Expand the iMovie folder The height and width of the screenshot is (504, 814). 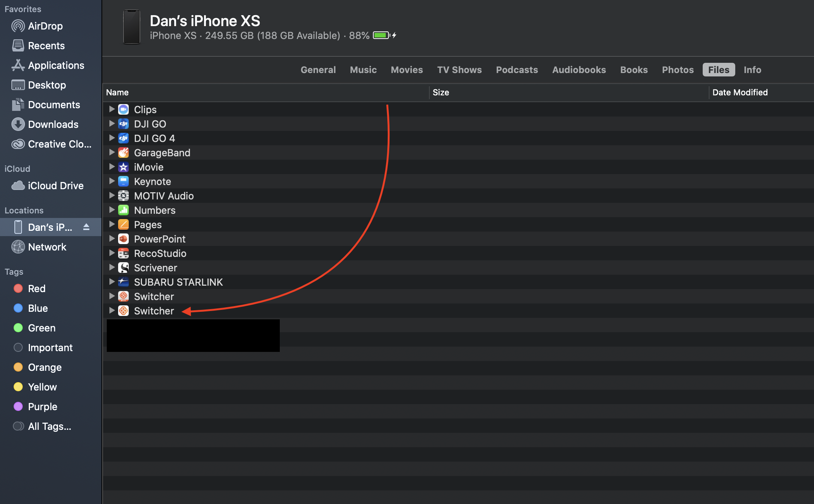tap(112, 166)
